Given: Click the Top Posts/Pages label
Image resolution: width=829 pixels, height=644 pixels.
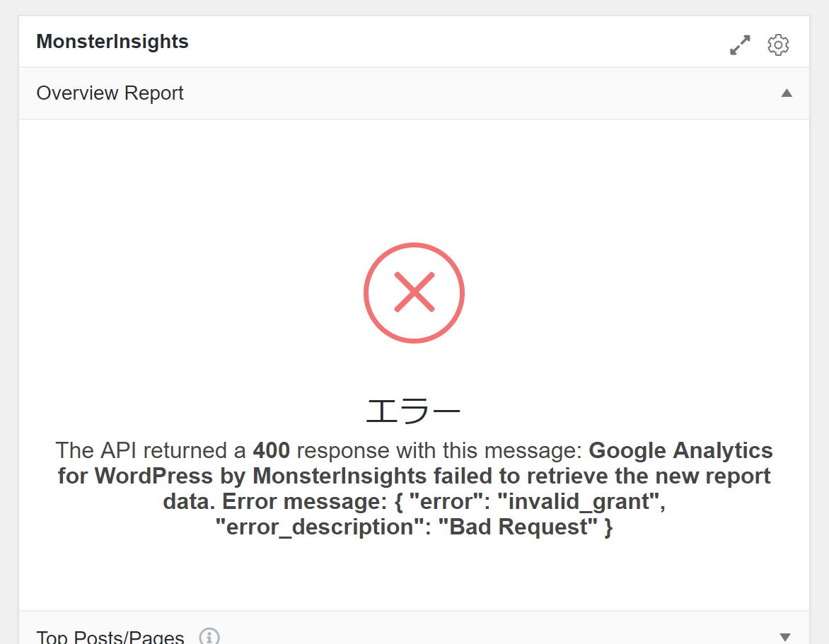Looking at the screenshot, I should (110, 637).
